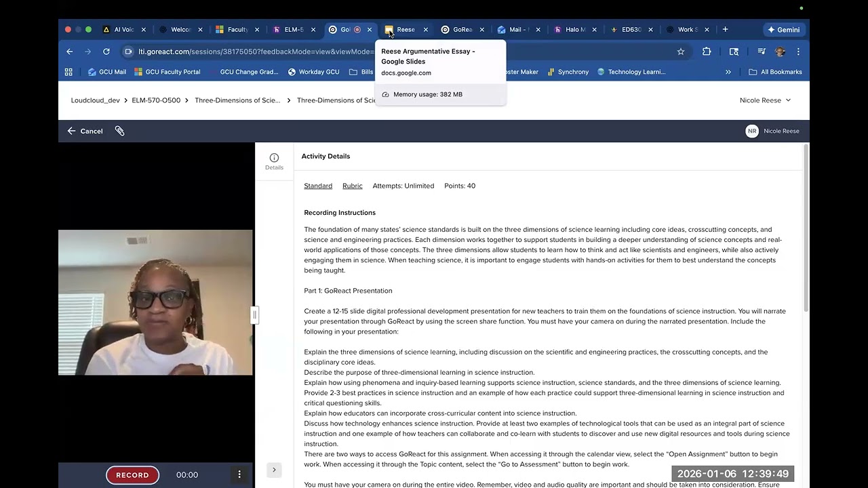868x488 pixels.
Task: Open a new tab with plus icon
Action: pyautogui.click(x=725, y=30)
